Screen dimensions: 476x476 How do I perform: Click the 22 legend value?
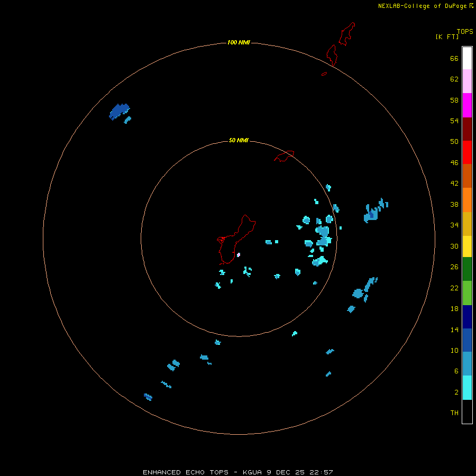pyautogui.click(x=454, y=288)
